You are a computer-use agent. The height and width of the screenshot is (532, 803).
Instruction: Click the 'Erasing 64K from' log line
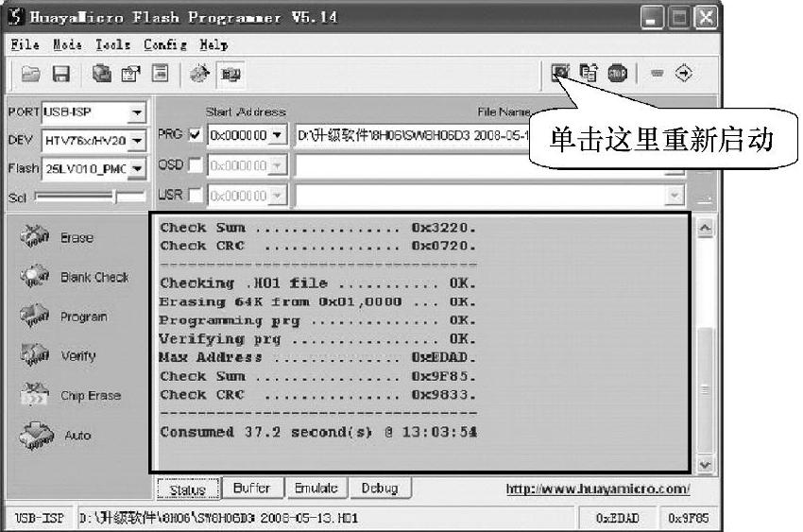coord(317,301)
